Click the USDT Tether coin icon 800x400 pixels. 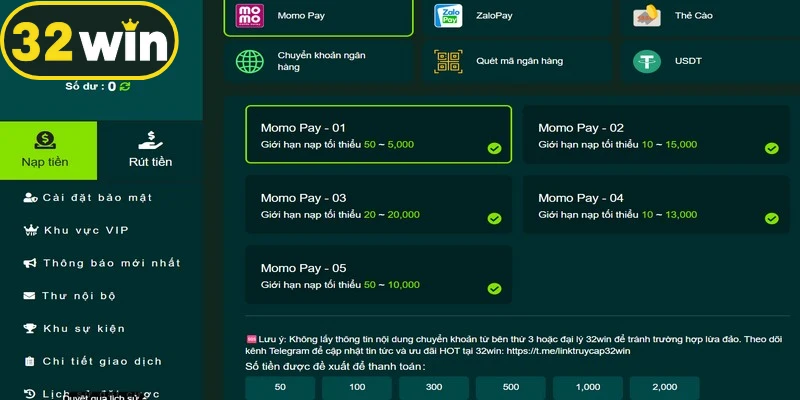pos(647,61)
